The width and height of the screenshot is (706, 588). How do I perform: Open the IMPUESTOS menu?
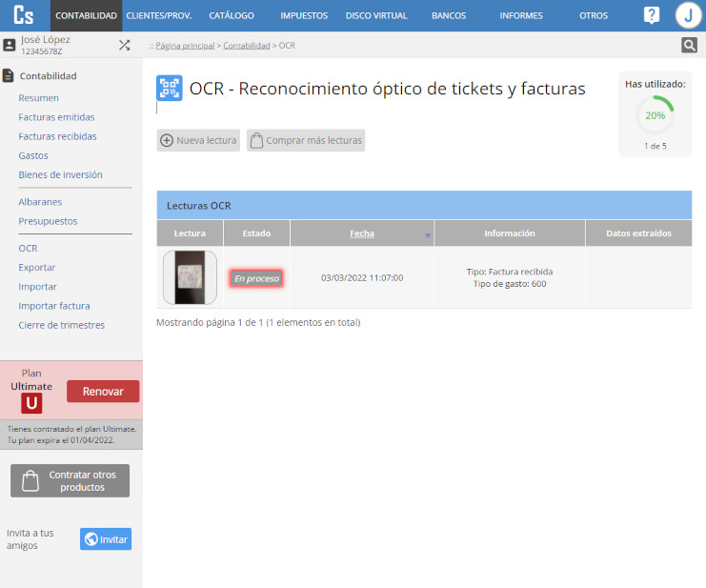coord(304,16)
